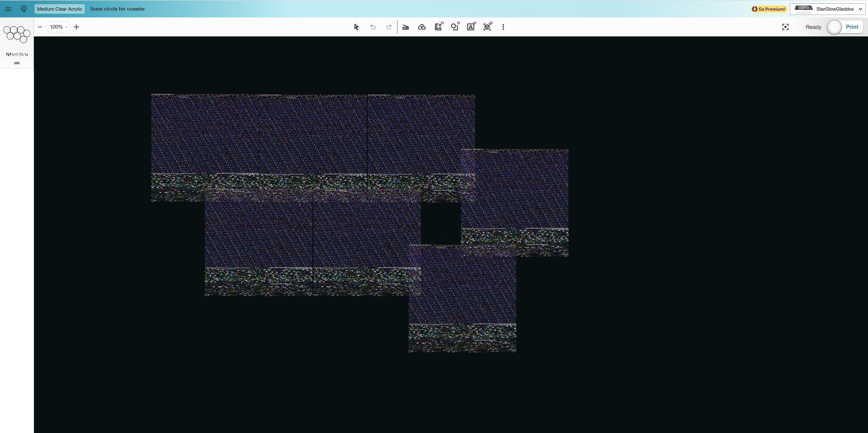This screenshot has height=433, width=868.
Task: Open the premium insert graphic tool
Action: [x=439, y=27]
